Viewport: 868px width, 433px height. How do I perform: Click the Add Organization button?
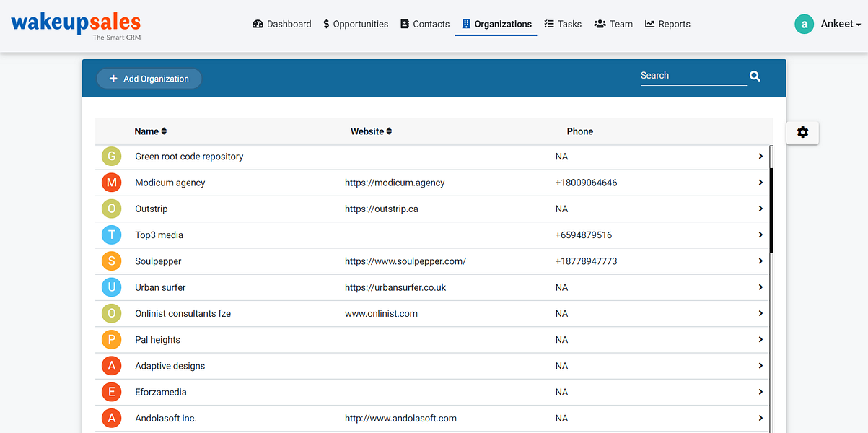pos(149,79)
